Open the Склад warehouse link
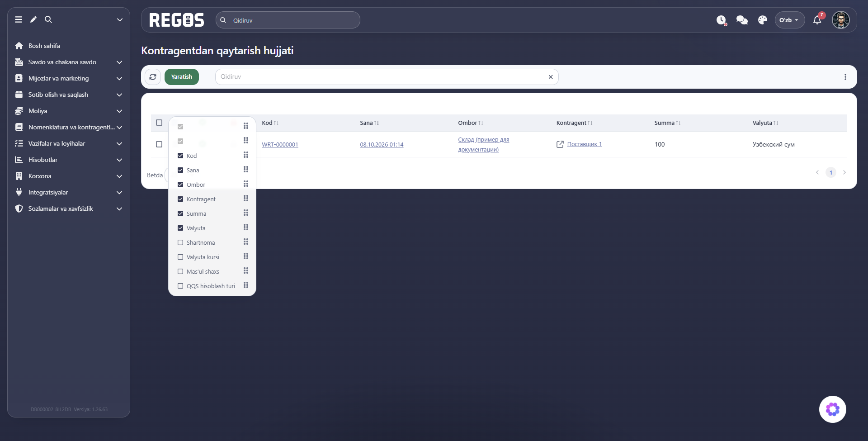Image resolution: width=868 pixels, height=441 pixels. click(x=483, y=144)
